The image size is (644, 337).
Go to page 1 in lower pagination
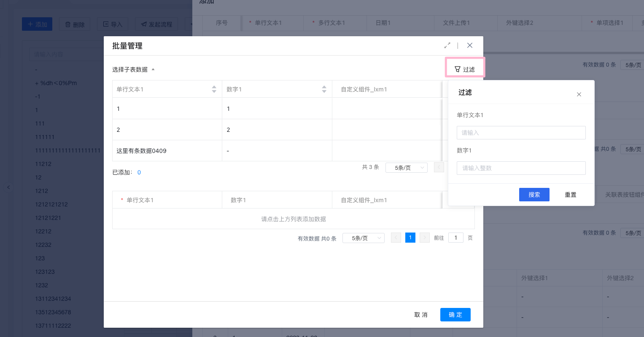(x=410, y=238)
